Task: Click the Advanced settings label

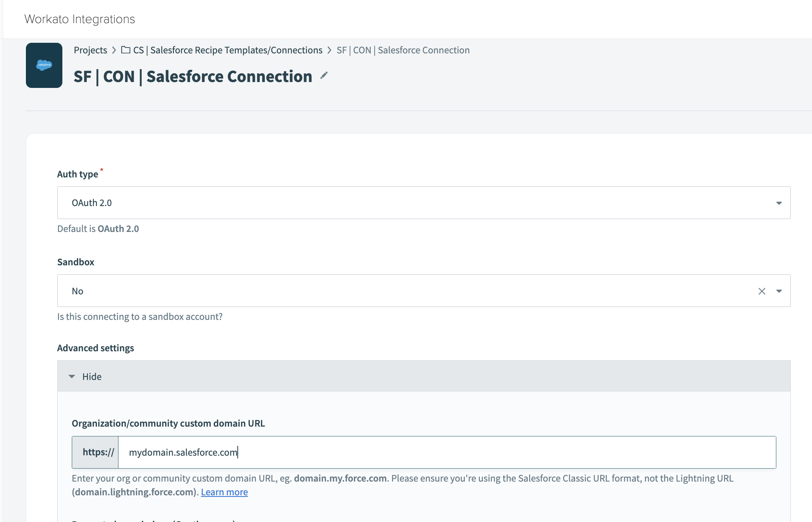Action: [96, 348]
